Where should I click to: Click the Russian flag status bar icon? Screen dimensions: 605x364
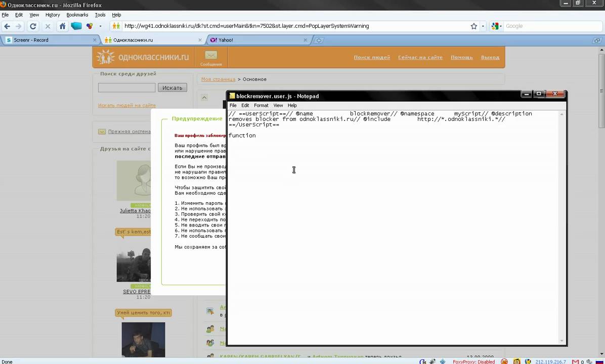coord(599,361)
